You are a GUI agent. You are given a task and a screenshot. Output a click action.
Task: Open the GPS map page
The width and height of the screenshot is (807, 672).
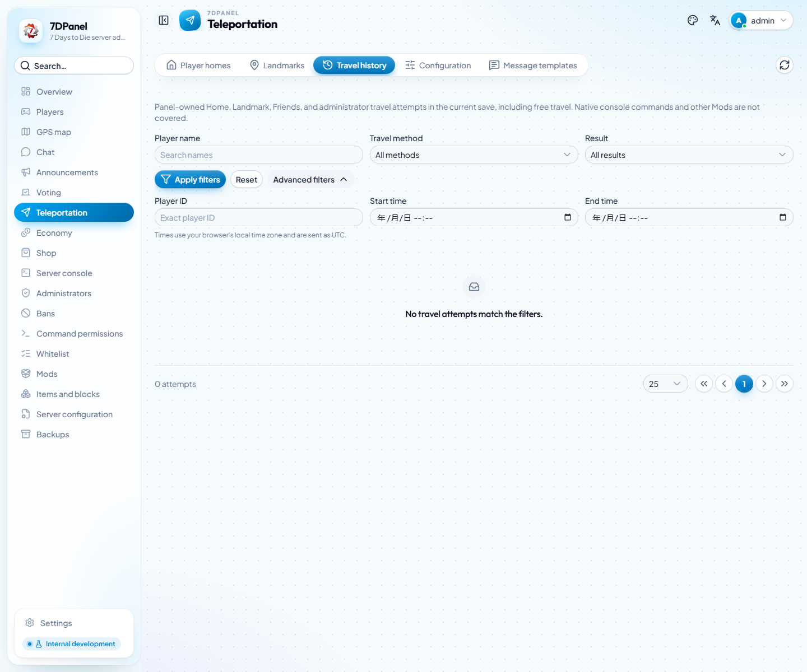coord(74,132)
